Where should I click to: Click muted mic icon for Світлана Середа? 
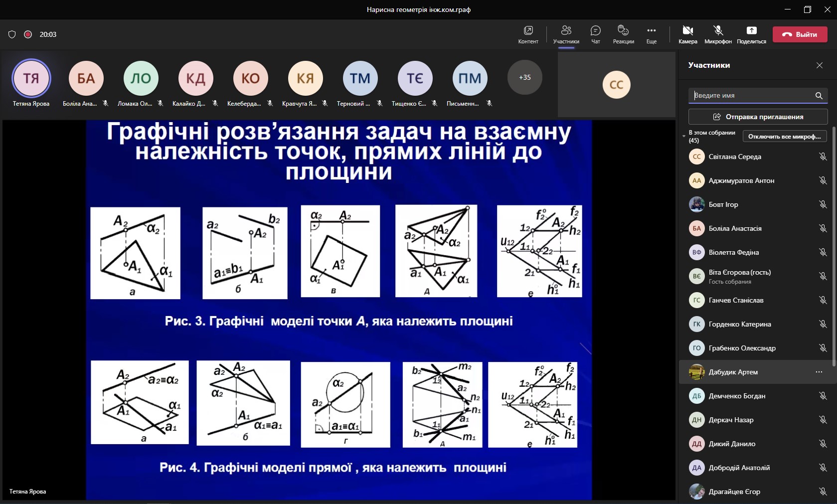point(823,157)
